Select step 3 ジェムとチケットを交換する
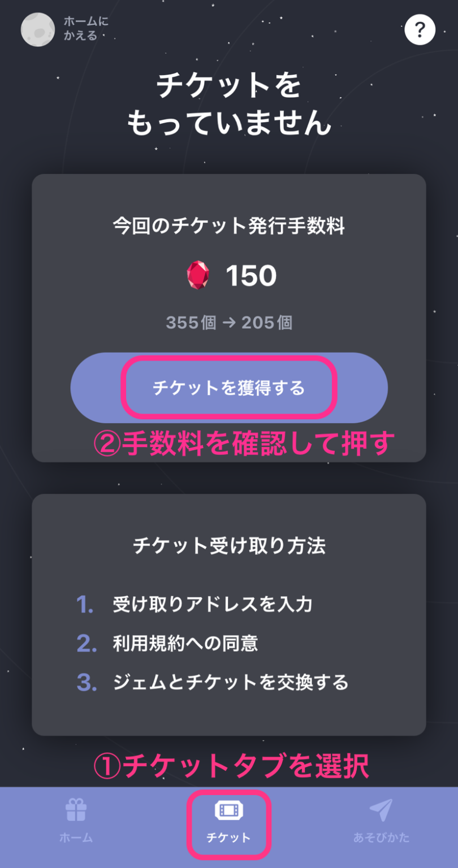This screenshot has width=458, height=868. point(231,682)
